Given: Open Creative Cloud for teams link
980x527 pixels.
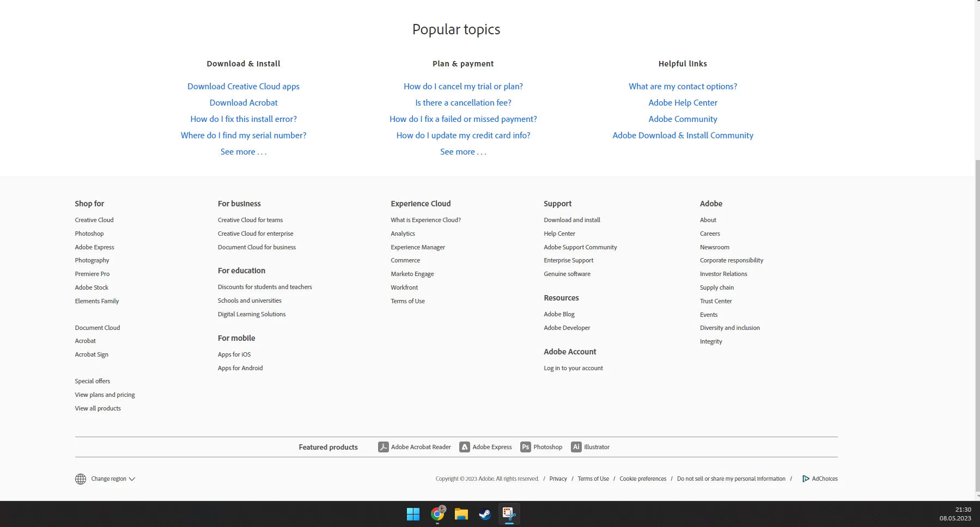Looking at the screenshot, I should point(251,220).
